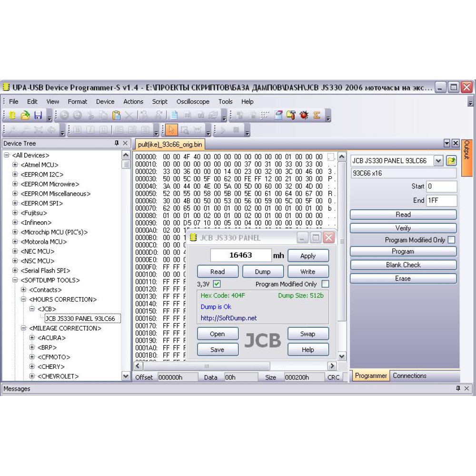476x476 pixels.
Task: Click the hex editor vertical scrollbar thumb
Action: (342, 241)
